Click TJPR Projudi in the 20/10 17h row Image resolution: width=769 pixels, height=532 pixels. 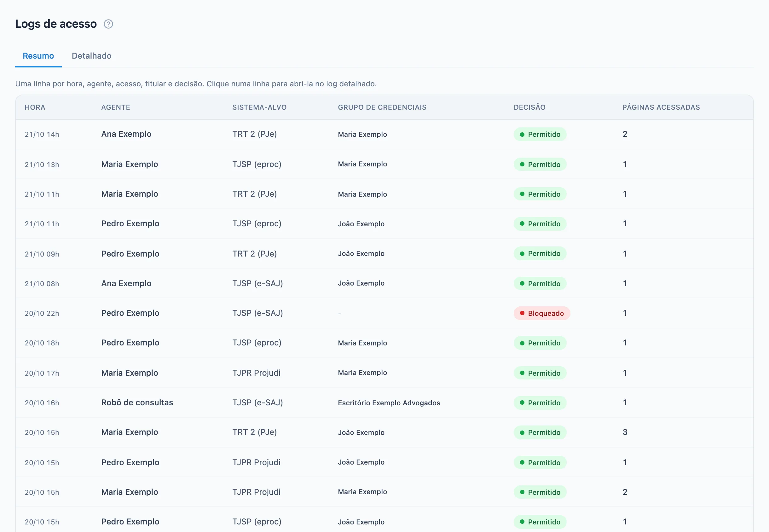(256, 373)
